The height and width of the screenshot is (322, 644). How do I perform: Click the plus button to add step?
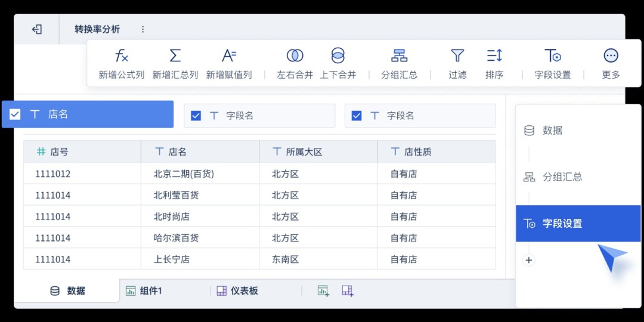pos(529,260)
